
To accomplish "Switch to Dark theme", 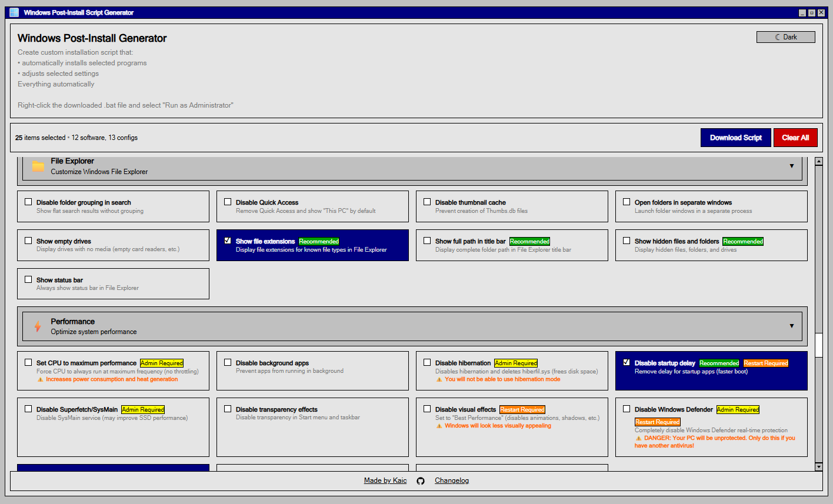I will 786,37.
